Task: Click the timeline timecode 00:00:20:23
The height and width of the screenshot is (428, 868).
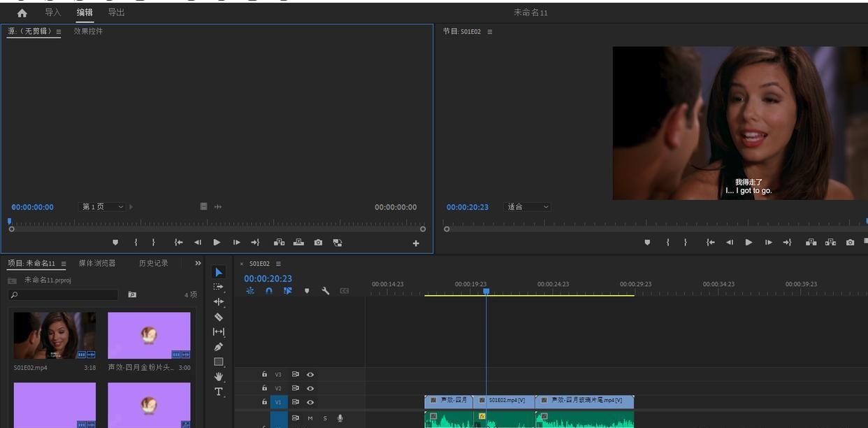Action: [268, 278]
